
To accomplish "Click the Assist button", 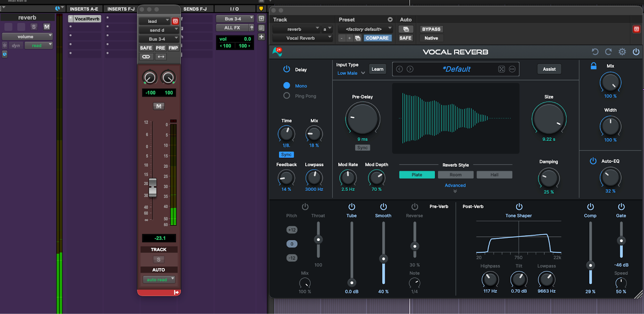I will pyautogui.click(x=549, y=69).
